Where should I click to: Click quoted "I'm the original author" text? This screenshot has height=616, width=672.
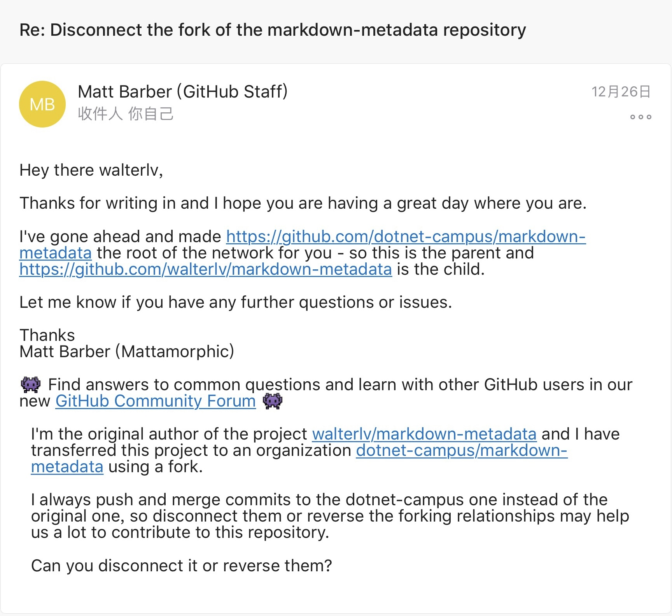pyautogui.click(x=169, y=434)
